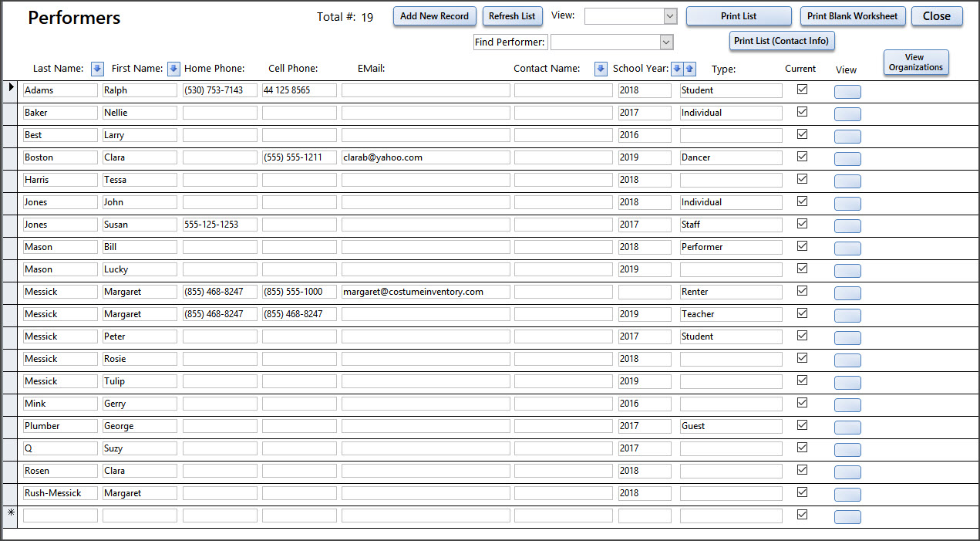Open the View button for Rosie Messick

(847, 360)
